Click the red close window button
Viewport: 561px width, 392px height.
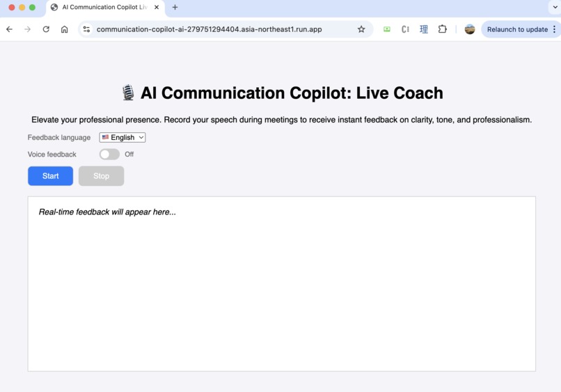(x=11, y=7)
